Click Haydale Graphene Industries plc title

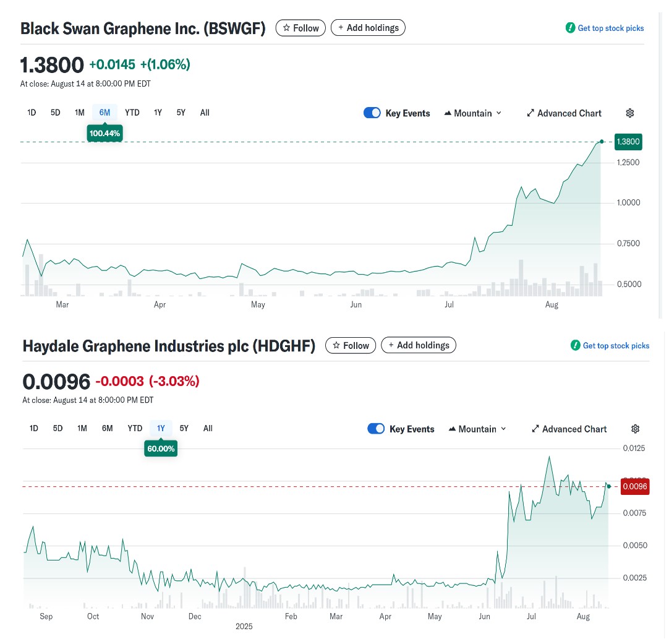169,346
